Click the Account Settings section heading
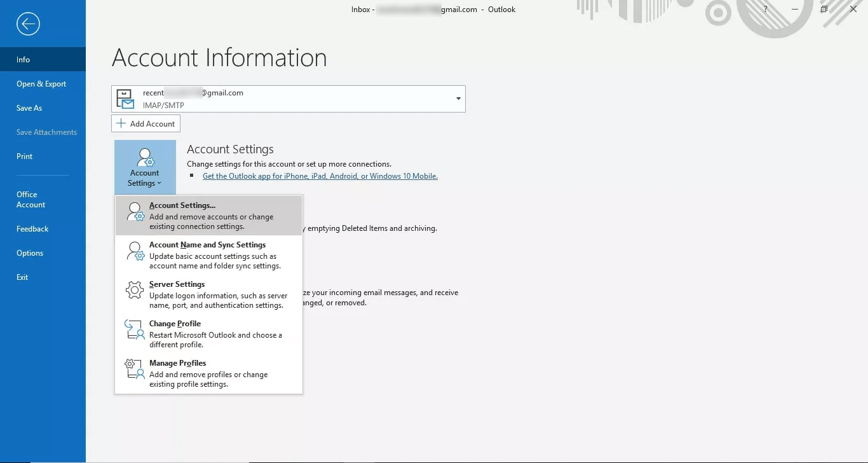Screen dimensions: 868x463 pyautogui.click(x=230, y=149)
